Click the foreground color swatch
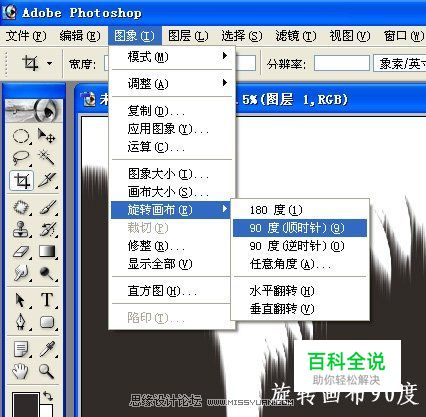Image resolution: width=426 pixels, height=417 pixels. click(x=25, y=405)
